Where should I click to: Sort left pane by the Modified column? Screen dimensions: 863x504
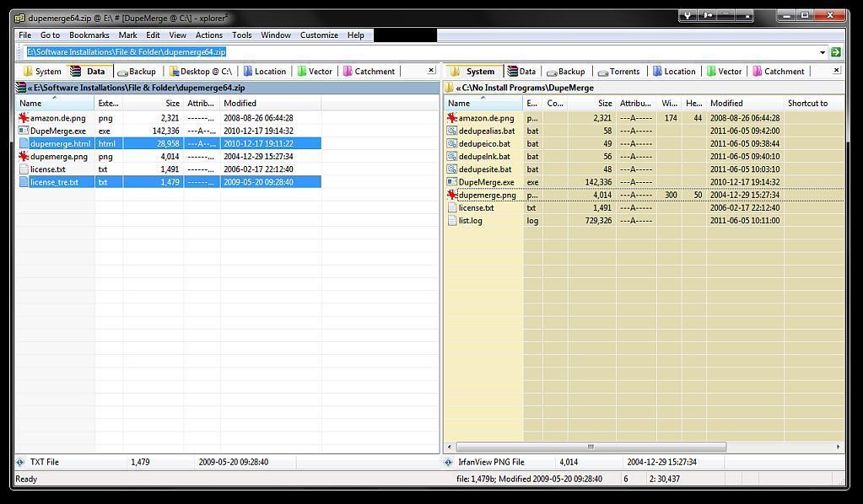pos(271,104)
